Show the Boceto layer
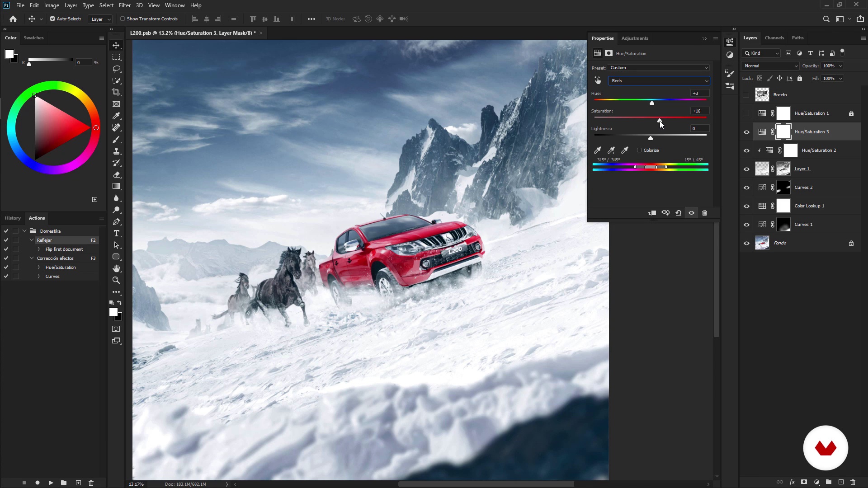 click(x=746, y=95)
